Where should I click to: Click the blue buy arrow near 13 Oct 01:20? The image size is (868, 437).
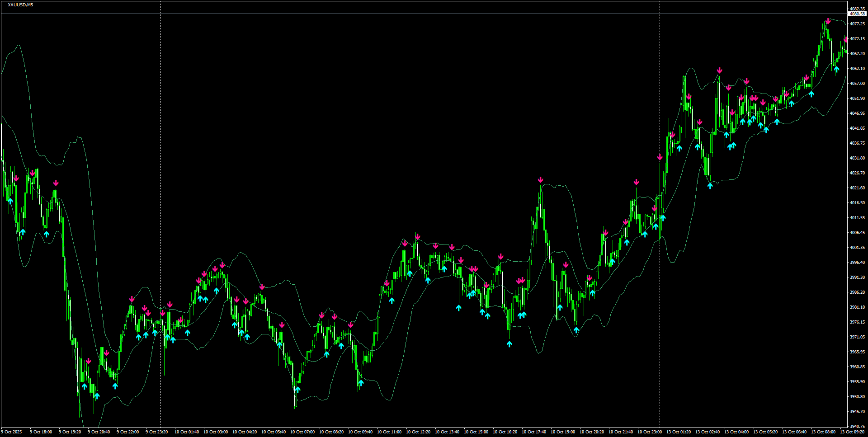pos(679,147)
